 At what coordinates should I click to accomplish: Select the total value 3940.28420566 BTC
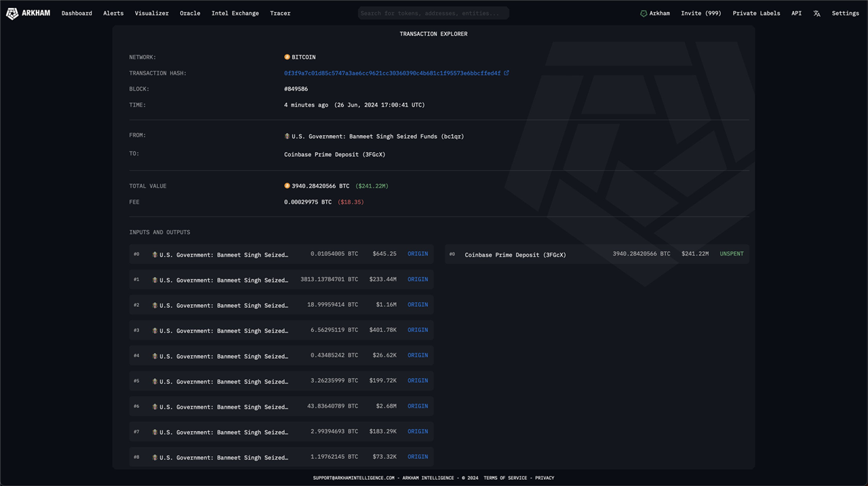321,186
